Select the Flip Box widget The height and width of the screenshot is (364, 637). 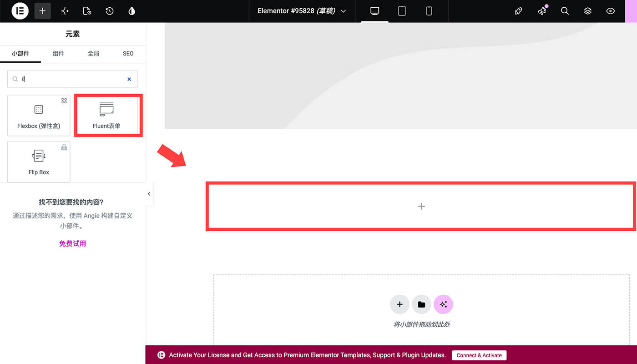(39, 162)
